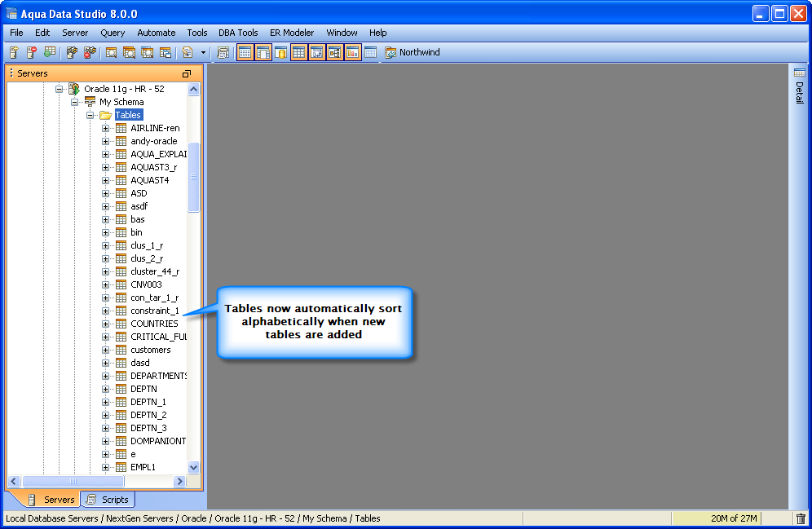Click the Servers panel maximize icon
Image resolution: width=812 pixels, height=529 pixels.
(187, 73)
